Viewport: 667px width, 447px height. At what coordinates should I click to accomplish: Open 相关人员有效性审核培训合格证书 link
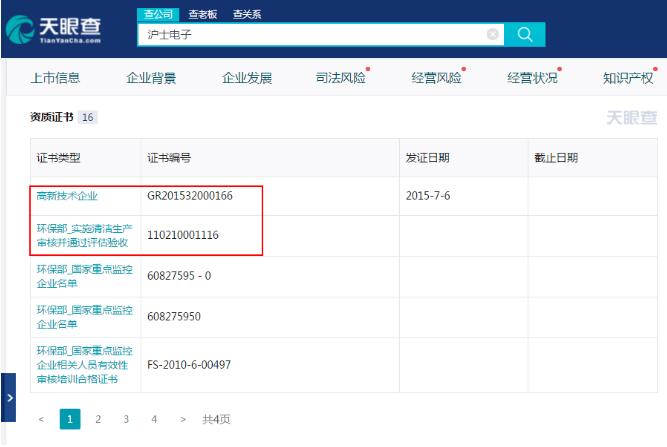(84, 364)
